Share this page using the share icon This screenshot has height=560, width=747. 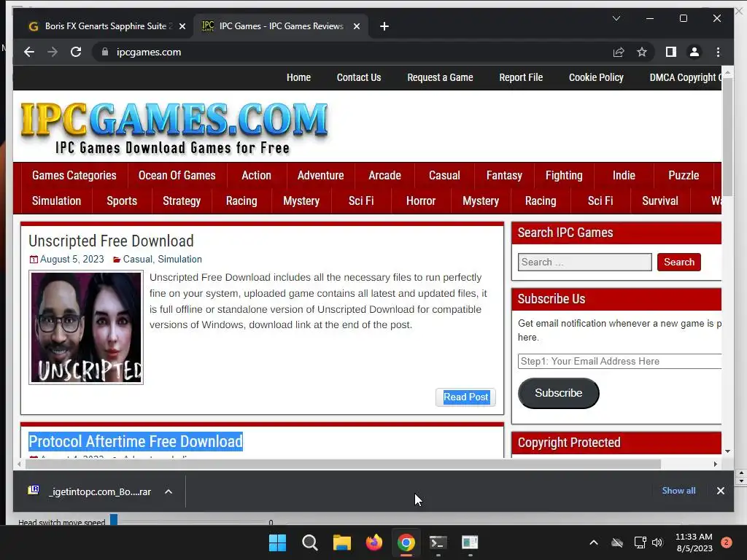coord(619,52)
